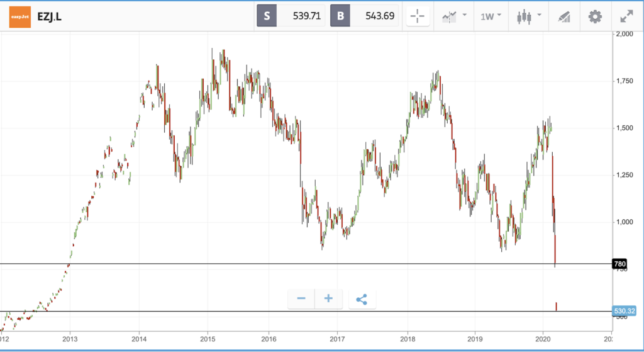The image size is (644, 352).
Task: Zoom in using the plus button
Action: click(x=328, y=298)
